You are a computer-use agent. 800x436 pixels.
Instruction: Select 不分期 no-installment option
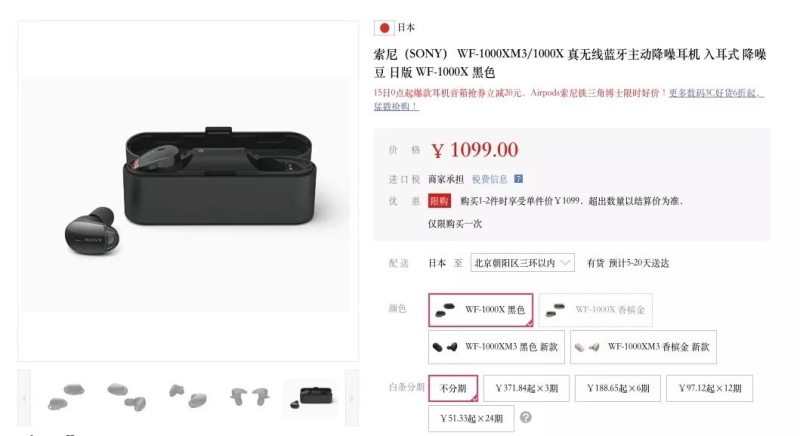tap(453, 388)
